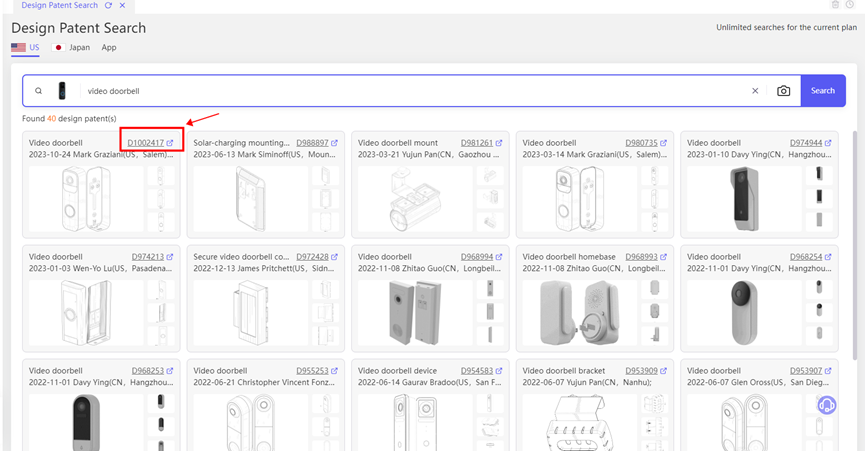Open patent link D980735
The image size is (865, 451).
(641, 144)
